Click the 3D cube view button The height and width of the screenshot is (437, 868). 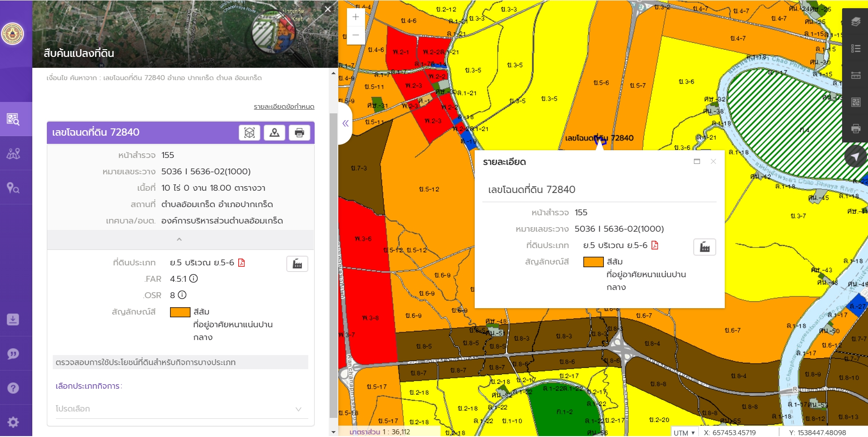[249, 132]
